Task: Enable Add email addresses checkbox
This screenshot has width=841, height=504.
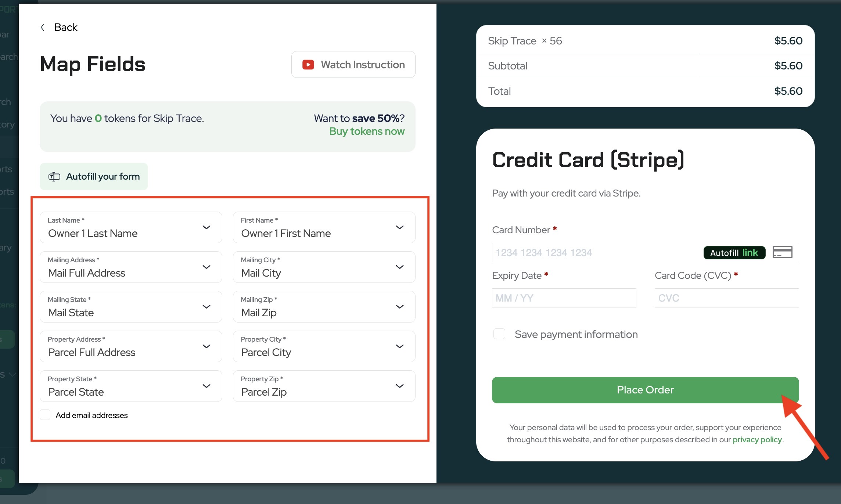Action: (45, 415)
